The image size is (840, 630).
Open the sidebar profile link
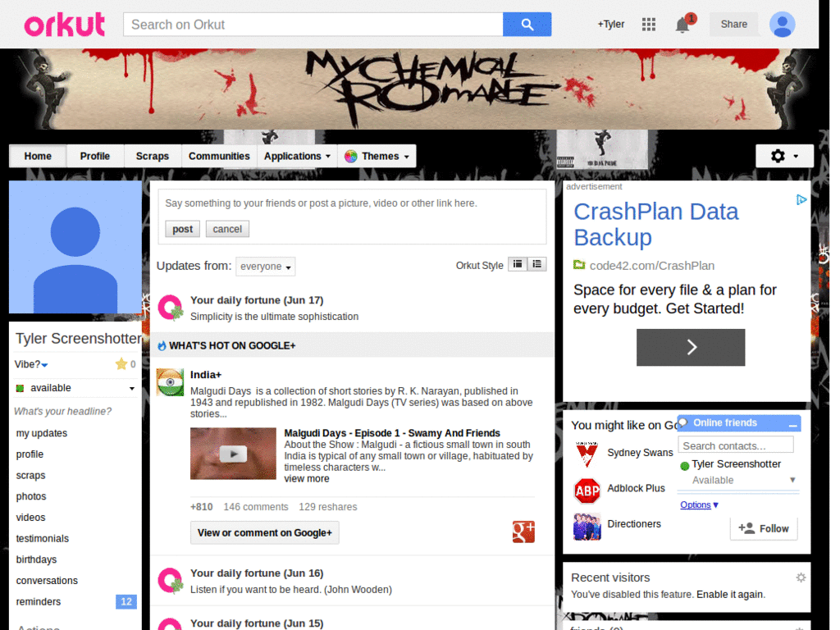(x=30, y=454)
